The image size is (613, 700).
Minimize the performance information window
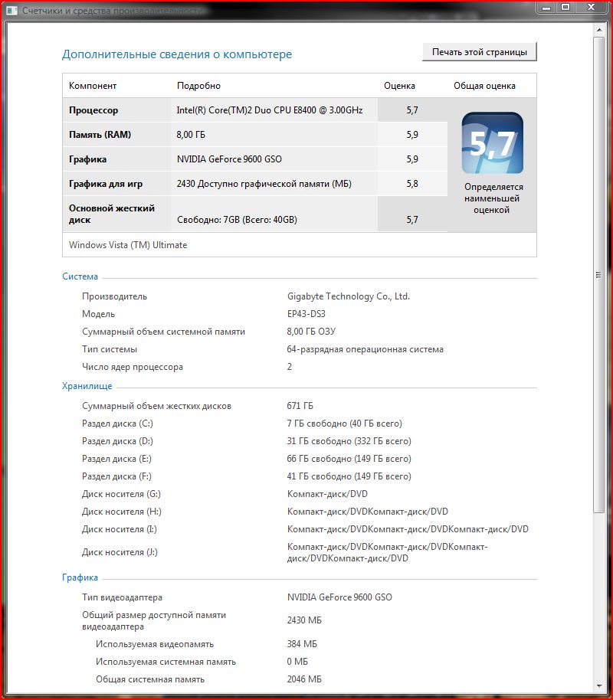[545, 7]
